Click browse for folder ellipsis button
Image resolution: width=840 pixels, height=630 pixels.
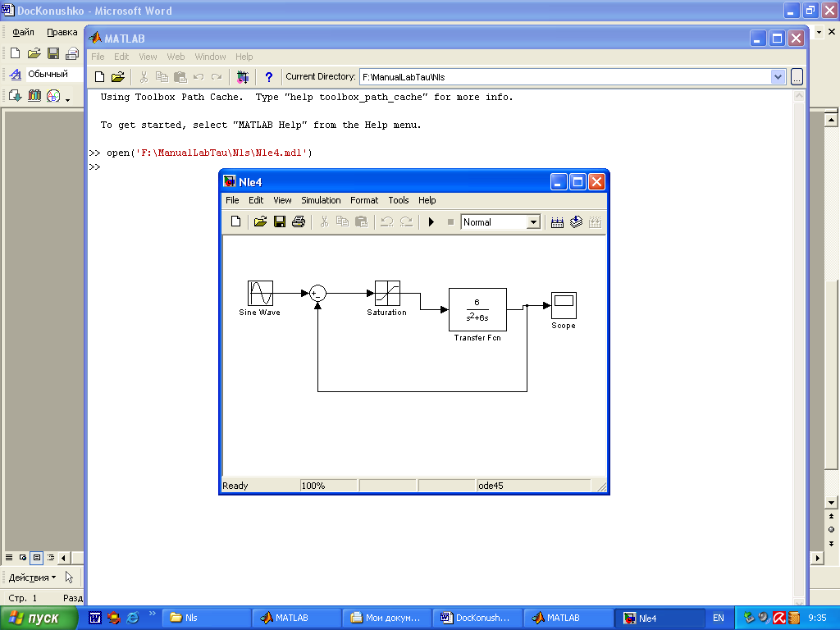coord(797,77)
